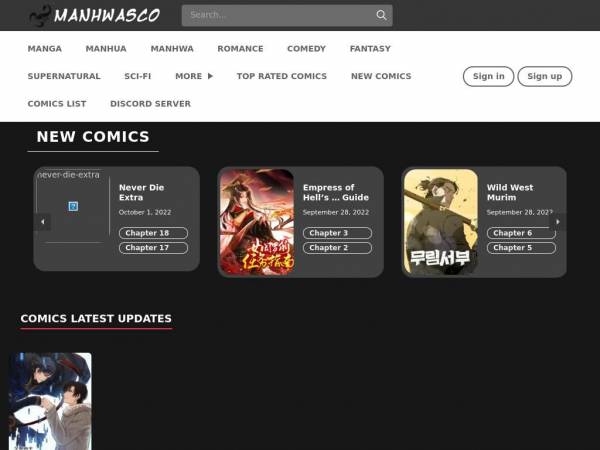This screenshot has height=450, width=600.
Task: Open the COMEDY category
Action: (307, 49)
